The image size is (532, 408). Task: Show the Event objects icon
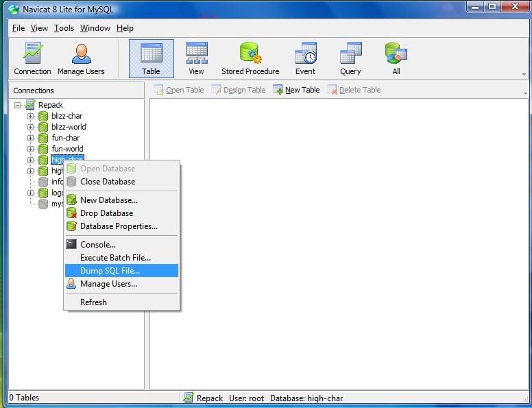[x=305, y=58]
